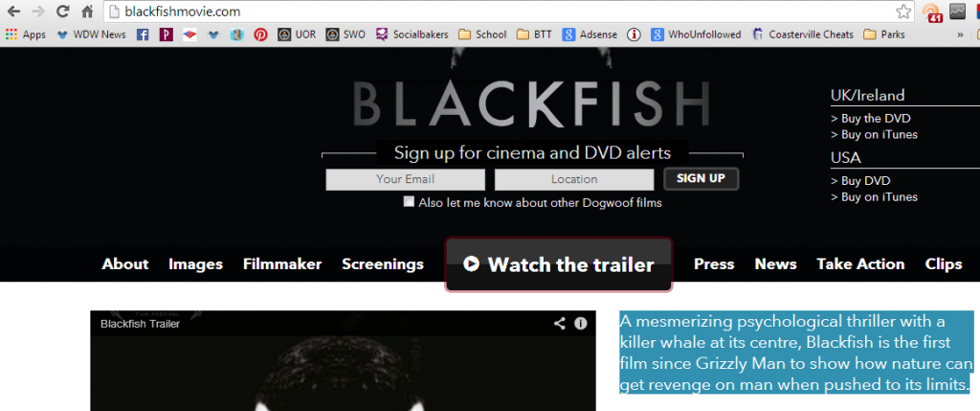Click UK/Ireland Buy on iTunes link
980x411 pixels.
875,134
